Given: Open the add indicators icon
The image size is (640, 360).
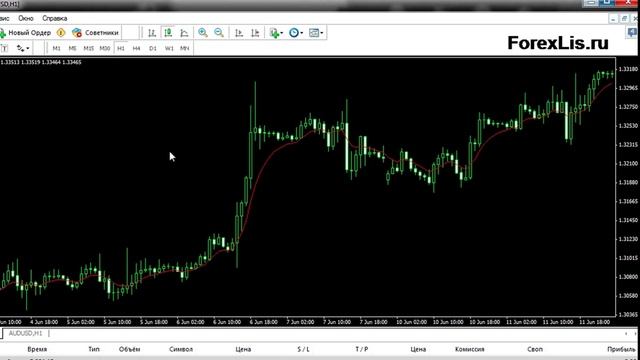Looking at the screenshot, I should tap(274, 33).
